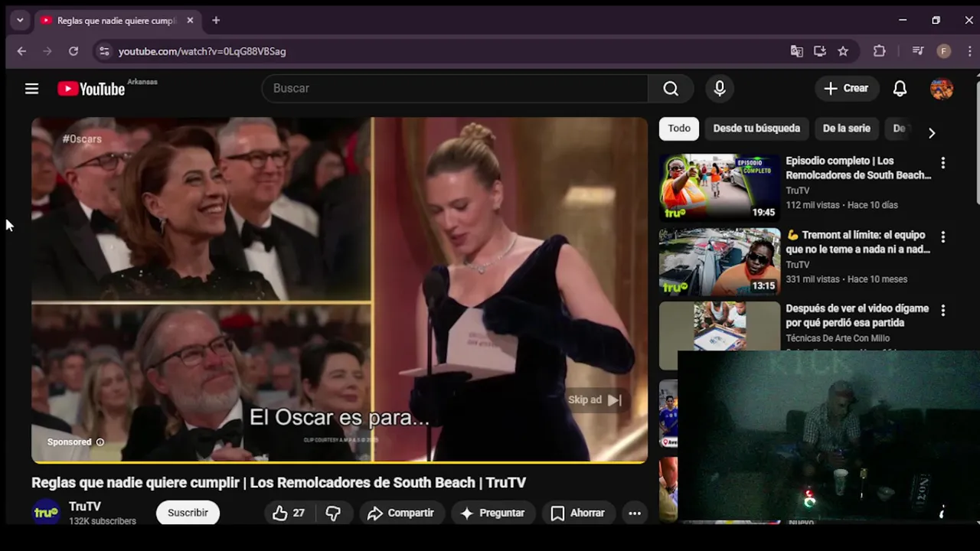The width and height of the screenshot is (980, 551).
Task: Click the ad progress bar
Action: click(x=339, y=462)
